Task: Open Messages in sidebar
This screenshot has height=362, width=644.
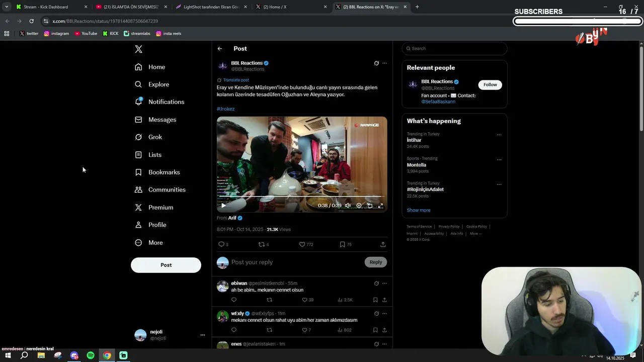Action: (x=155, y=120)
